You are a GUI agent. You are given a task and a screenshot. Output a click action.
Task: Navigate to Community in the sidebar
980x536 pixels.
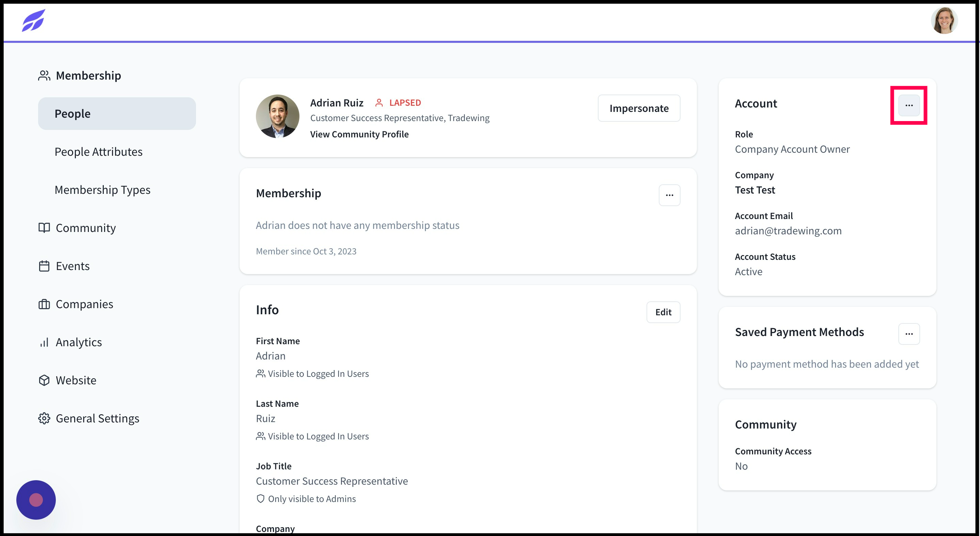[86, 228]
